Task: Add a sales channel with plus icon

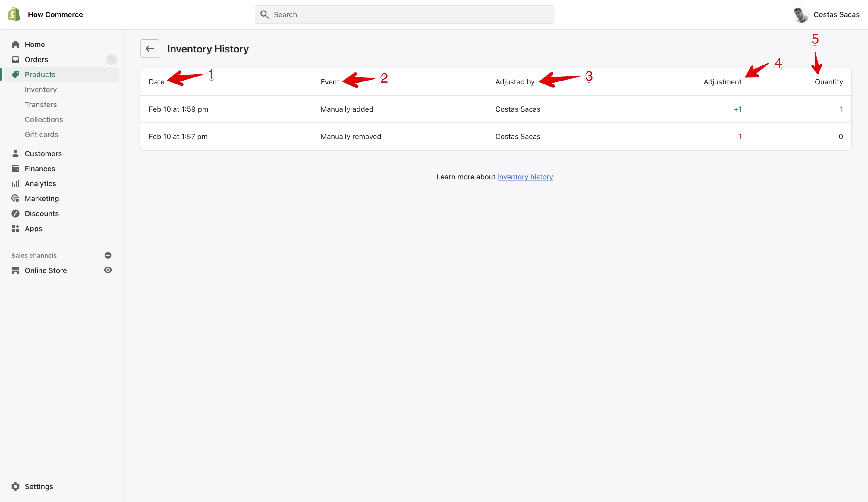Action: coord(108,255)
